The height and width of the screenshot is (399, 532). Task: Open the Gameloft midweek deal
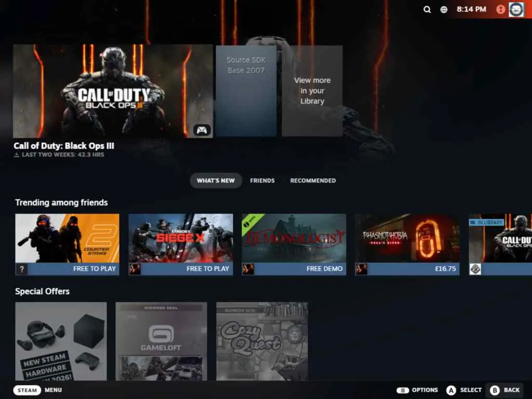[161, 341]
